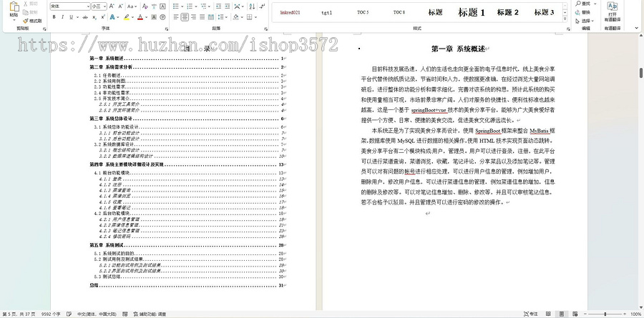Click the text highlight color marker
This screenshot has height=318, width=644.
[x=126, y=17]
